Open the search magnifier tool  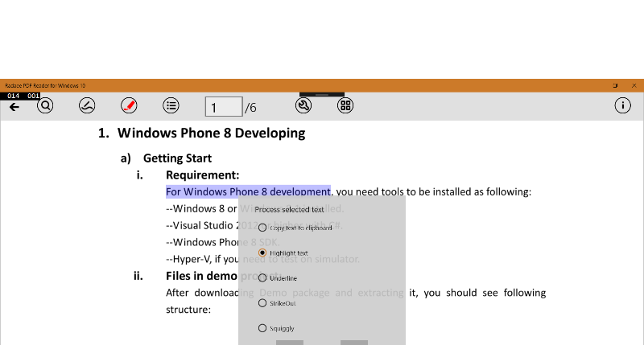click(45, 105)
